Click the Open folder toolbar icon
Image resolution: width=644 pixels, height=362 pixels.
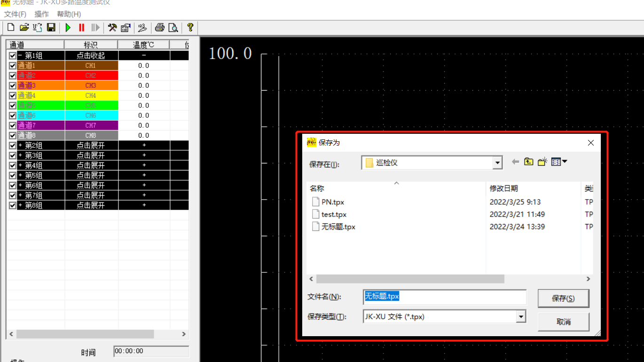pos(24,28)
